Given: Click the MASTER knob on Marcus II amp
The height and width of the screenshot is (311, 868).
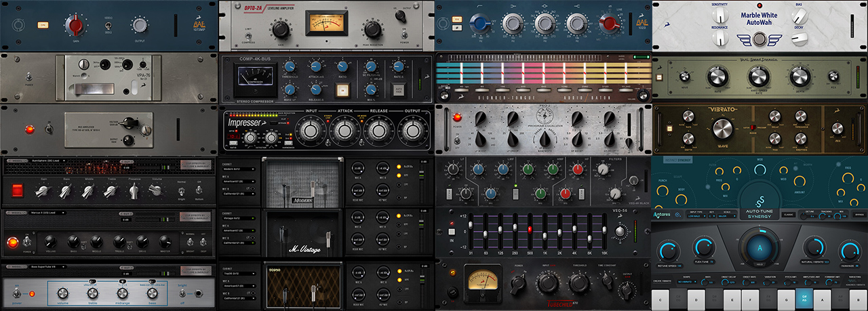Looking at the screenshot, I should 165,242.
